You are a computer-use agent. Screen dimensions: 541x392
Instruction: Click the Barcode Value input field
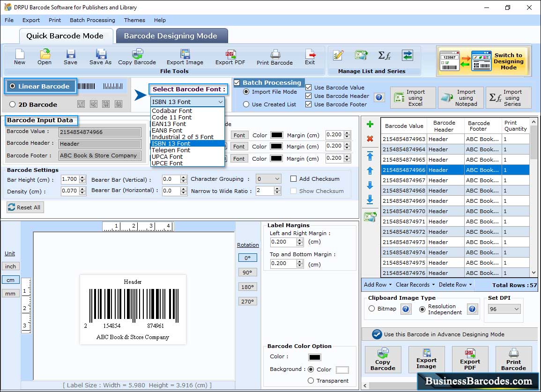(100, 132)
